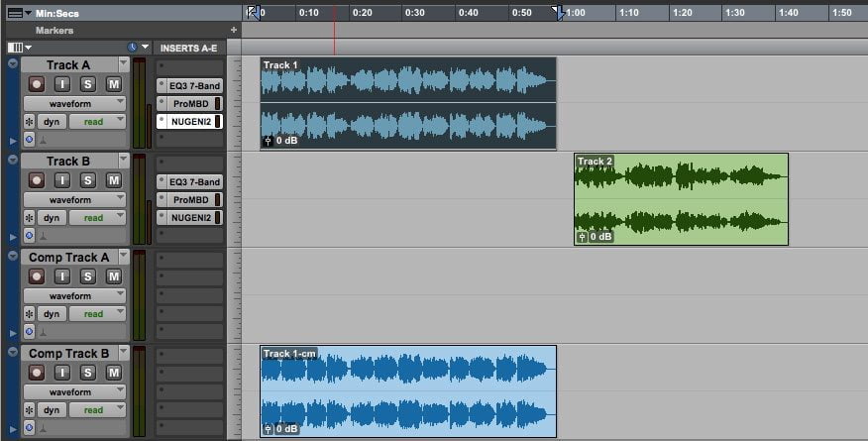868x441 pixels.
Task: Click the 0 dB clip gain on Track 2
Action: [596, 237]
